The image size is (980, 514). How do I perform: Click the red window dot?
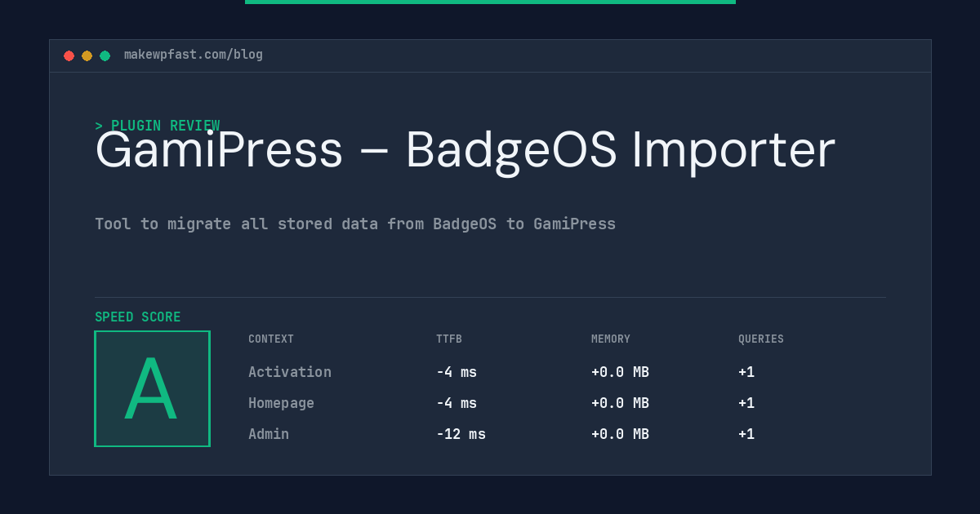(69, 55)
